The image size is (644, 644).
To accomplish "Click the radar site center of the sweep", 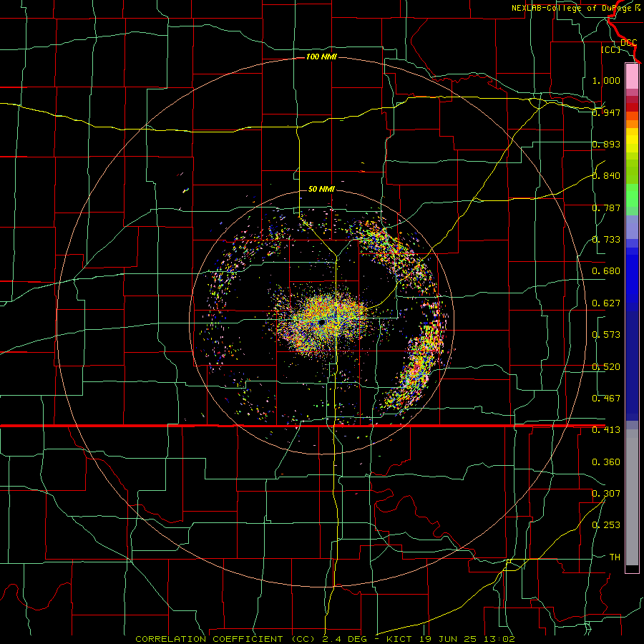I will coord(321,322).
